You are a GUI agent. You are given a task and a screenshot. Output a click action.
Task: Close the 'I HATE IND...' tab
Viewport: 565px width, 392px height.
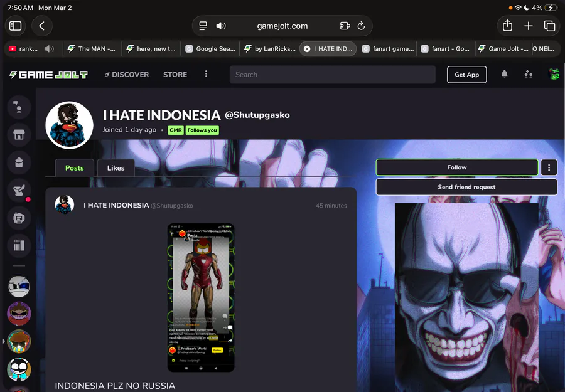click(x=307, y=48)
